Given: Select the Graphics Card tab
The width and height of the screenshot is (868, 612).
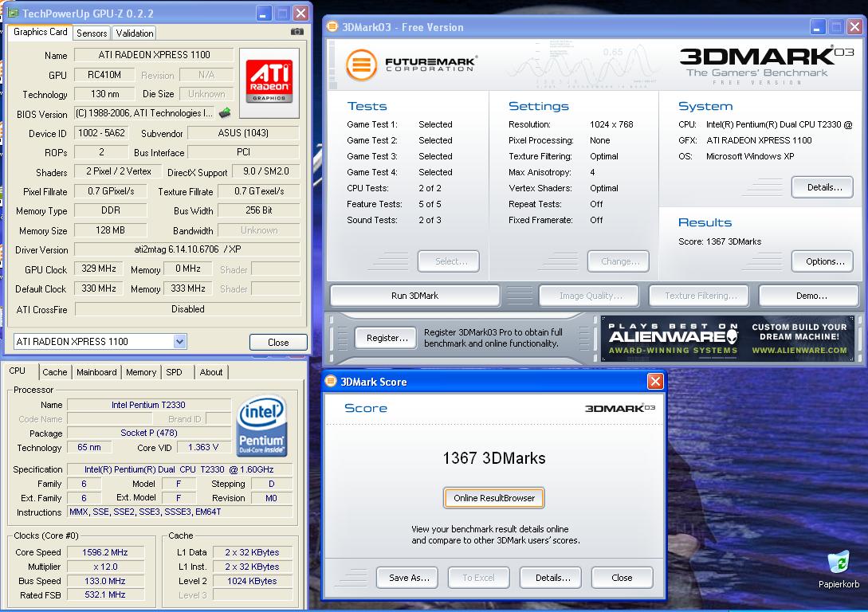Looking at the screenshot, I should (41, 32).
